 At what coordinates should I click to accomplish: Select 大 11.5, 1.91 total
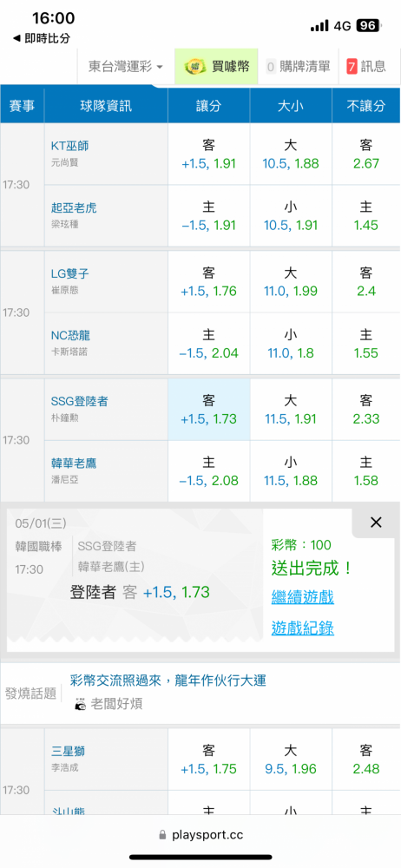pos(291,410)
